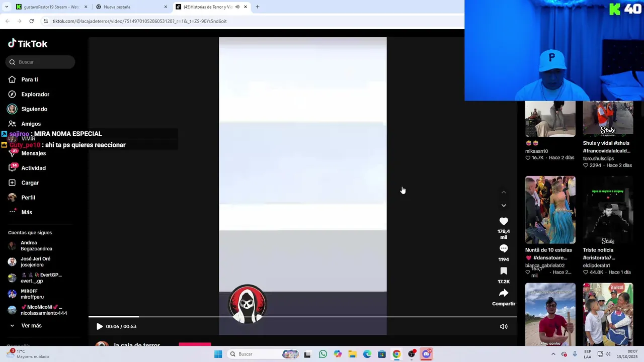The image size is (644, 362).
Task: Show hidden system tray icons
Action: point(553,354)
